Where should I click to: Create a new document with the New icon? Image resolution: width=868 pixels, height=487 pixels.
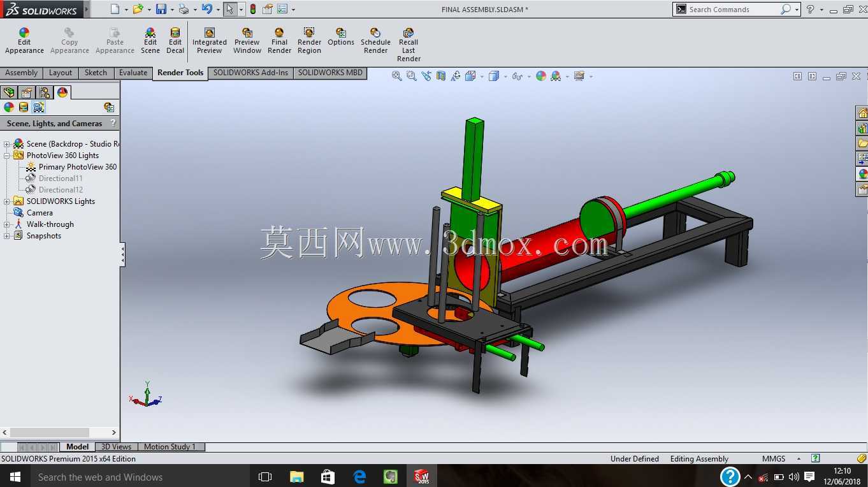(115, 9)
